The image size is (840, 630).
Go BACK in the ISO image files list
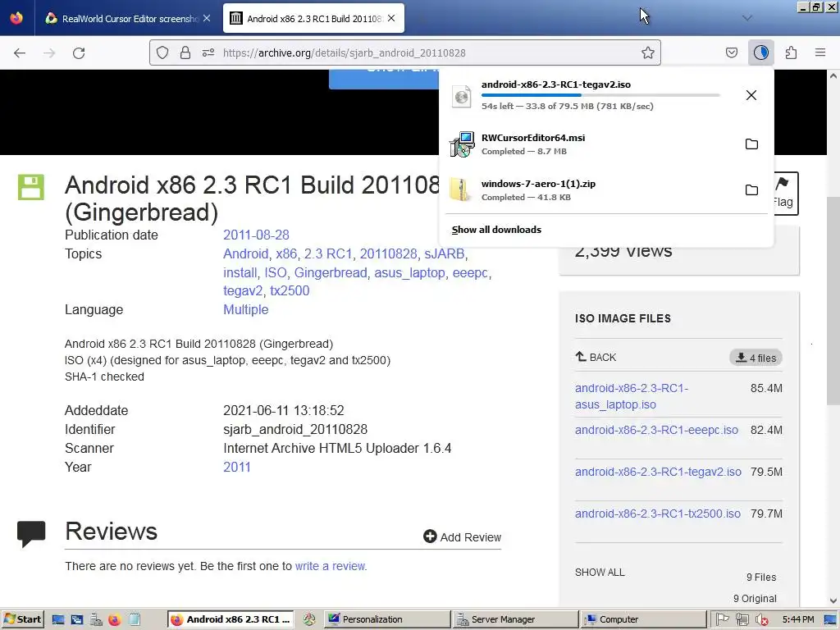[596, 358]
